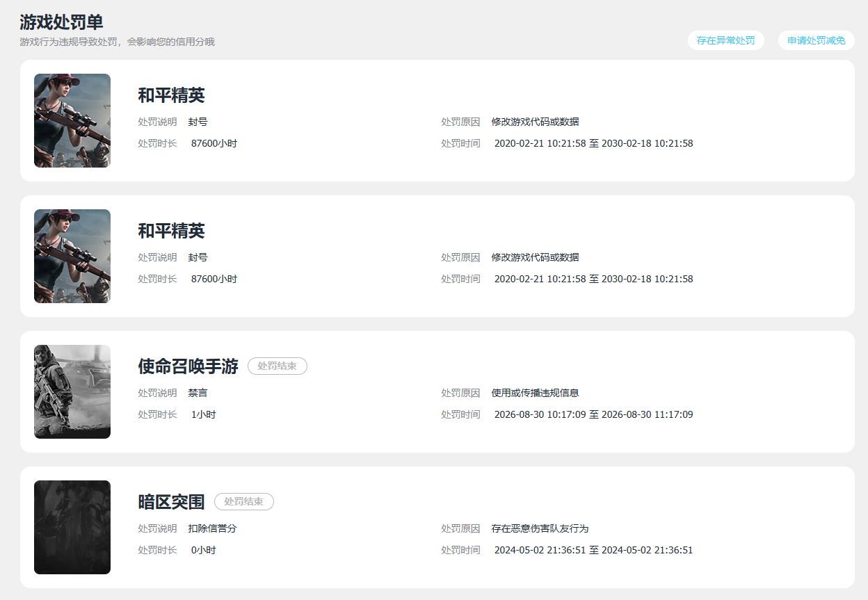
Task: Click the second 和平精英 cover image
Action: pyautogui.click(x=72, y=256)
